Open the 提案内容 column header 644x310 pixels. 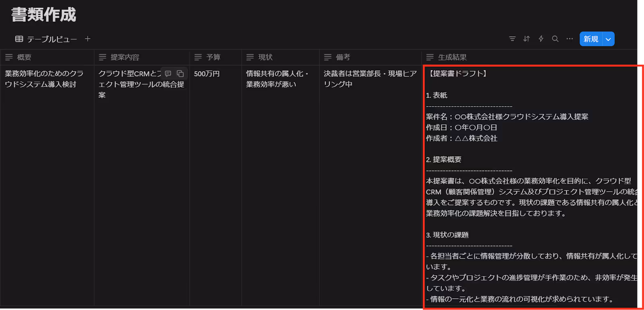point(142,57)
